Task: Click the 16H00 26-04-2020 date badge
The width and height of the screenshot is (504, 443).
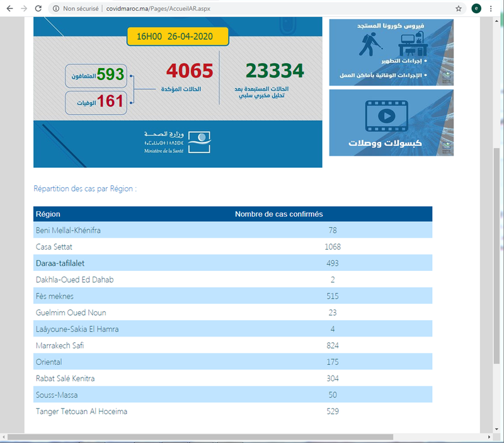Action: click(x=178, y=36)
